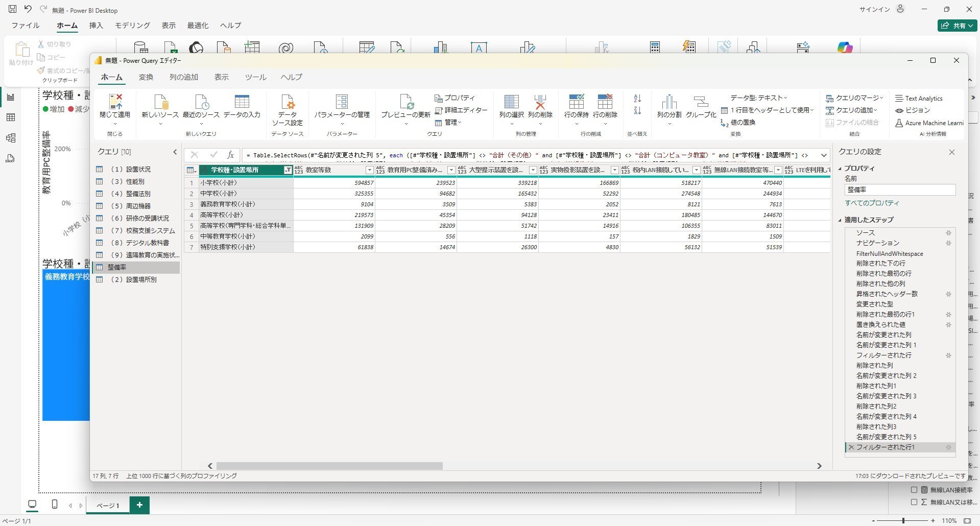Expand the formula bar chevron

[x=824, y=155]
